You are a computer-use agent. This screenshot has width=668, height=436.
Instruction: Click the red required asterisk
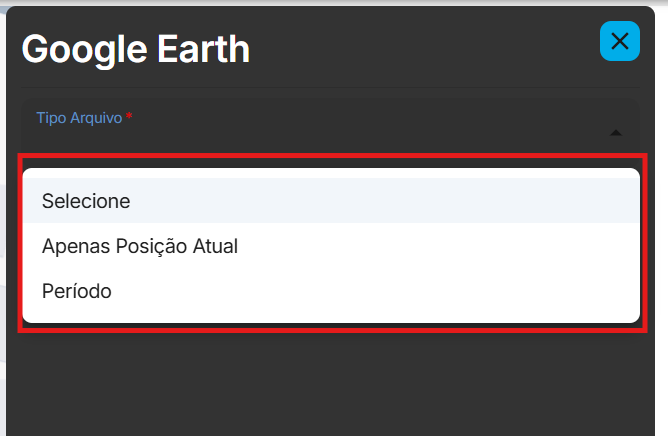(129, 117)
